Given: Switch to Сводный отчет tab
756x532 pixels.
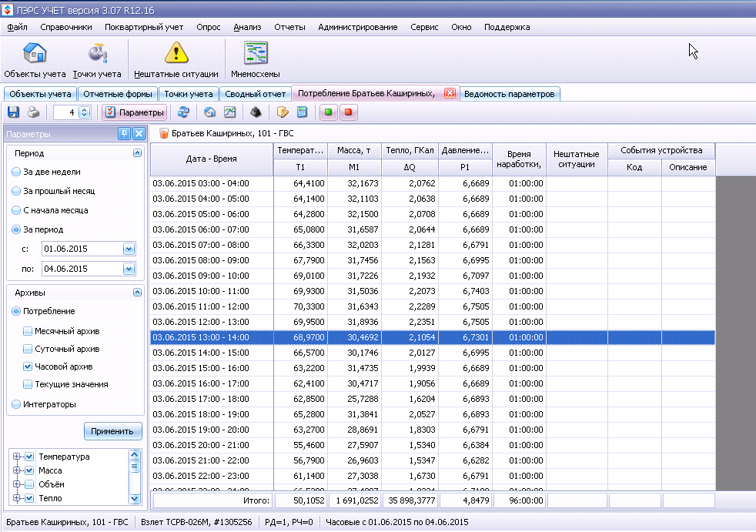Looking at the screenshot, I should (x=255, y=94).
